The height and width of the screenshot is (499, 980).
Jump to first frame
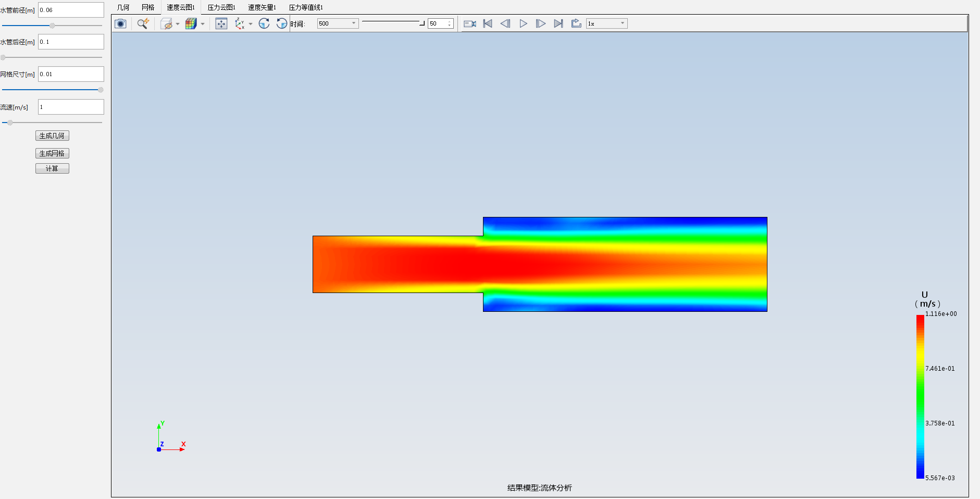click(x=488, y=23)
